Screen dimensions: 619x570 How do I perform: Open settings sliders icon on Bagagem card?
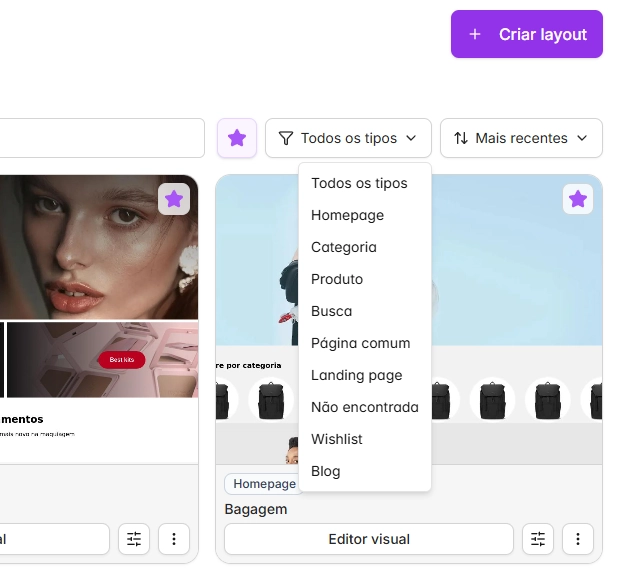538,539
